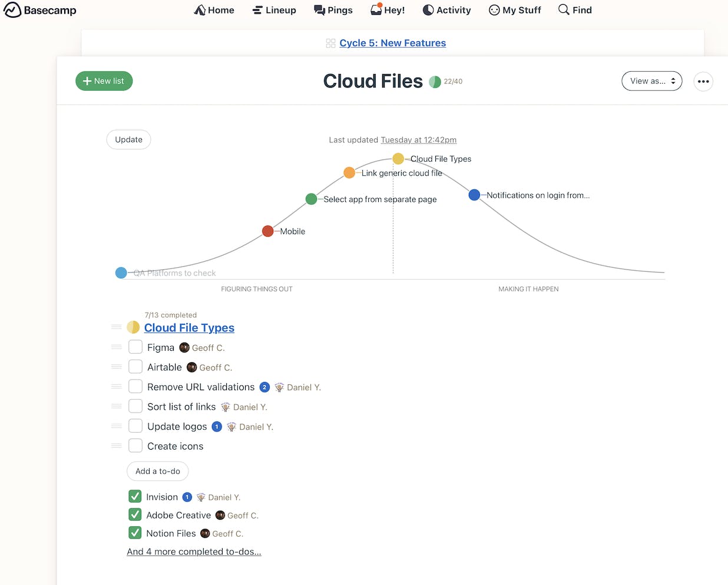Click the New list button
The height and width of the screenshot is (585, 728).
[104, 81]
